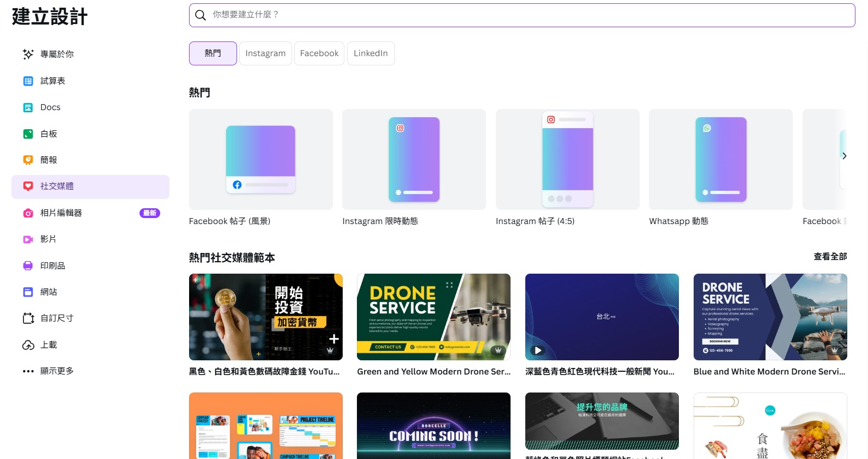Open 社交媒體 in the sidebar
Screen dimensions: 868x459
[90, 186]
